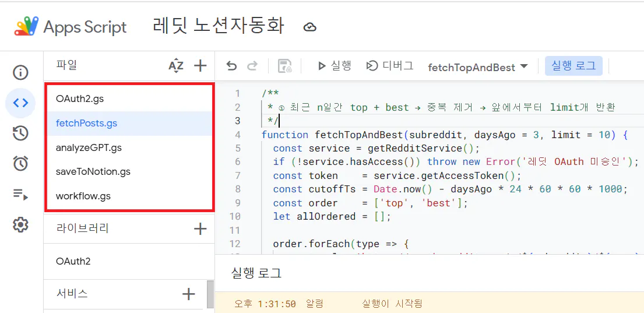Screen dimensions: 644x313
Task: Click the let allOrdered code line
Action: (332, 216)
